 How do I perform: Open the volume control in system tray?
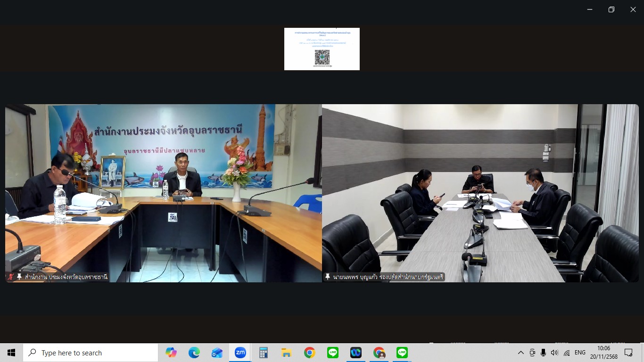coord(554,353)
